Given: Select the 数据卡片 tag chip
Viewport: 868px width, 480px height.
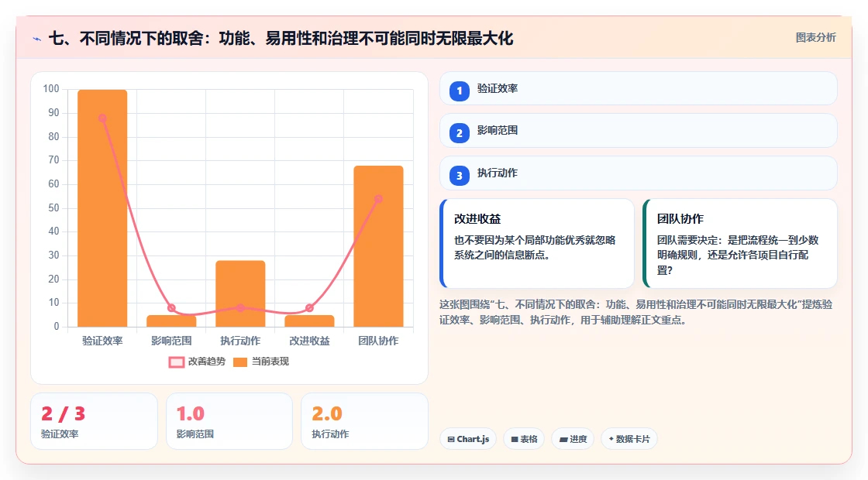Looking at the screenshot, I should click(629, 439).
